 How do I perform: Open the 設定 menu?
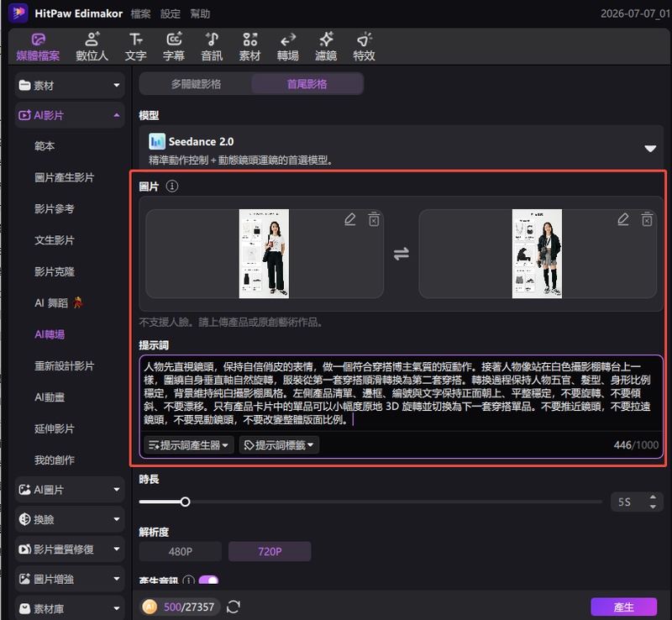171,13
